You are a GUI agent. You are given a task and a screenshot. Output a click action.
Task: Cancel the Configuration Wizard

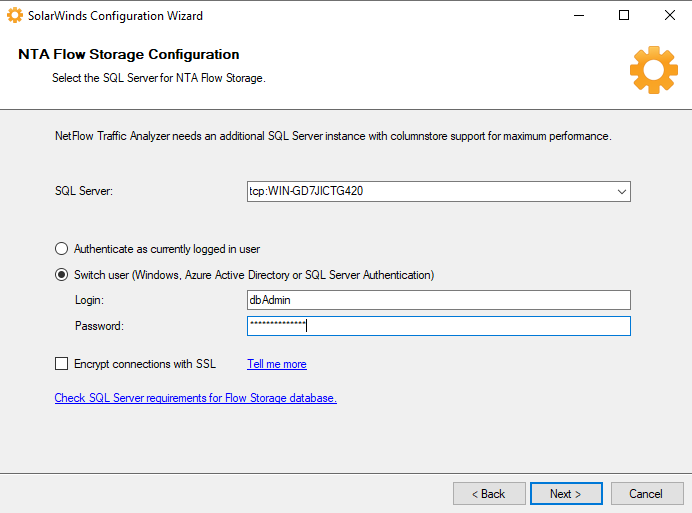(x=645, y=494)
